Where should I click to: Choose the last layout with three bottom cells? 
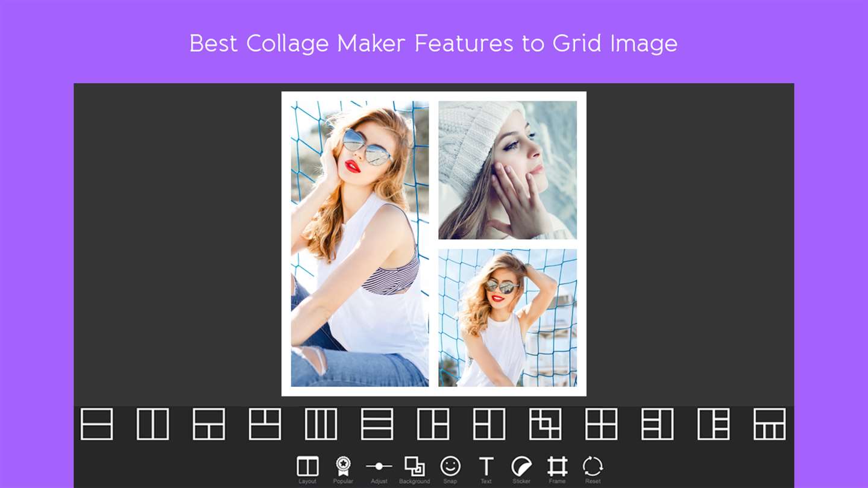[769, 424]
